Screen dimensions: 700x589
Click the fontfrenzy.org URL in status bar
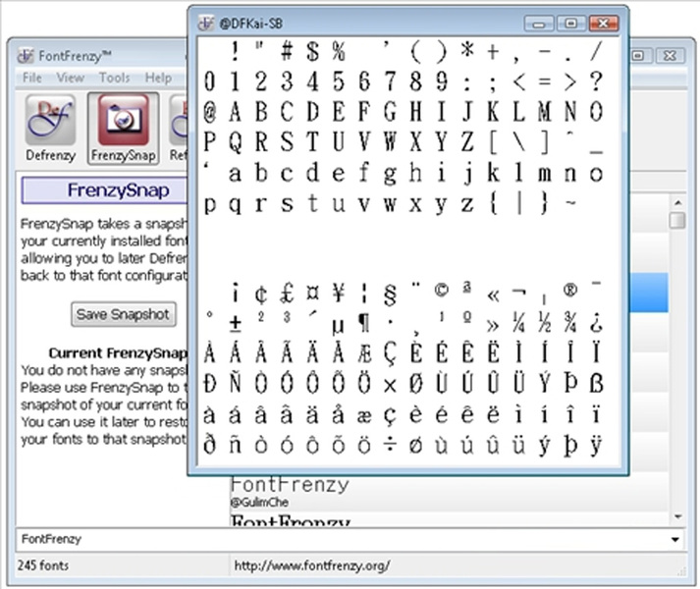312,565
